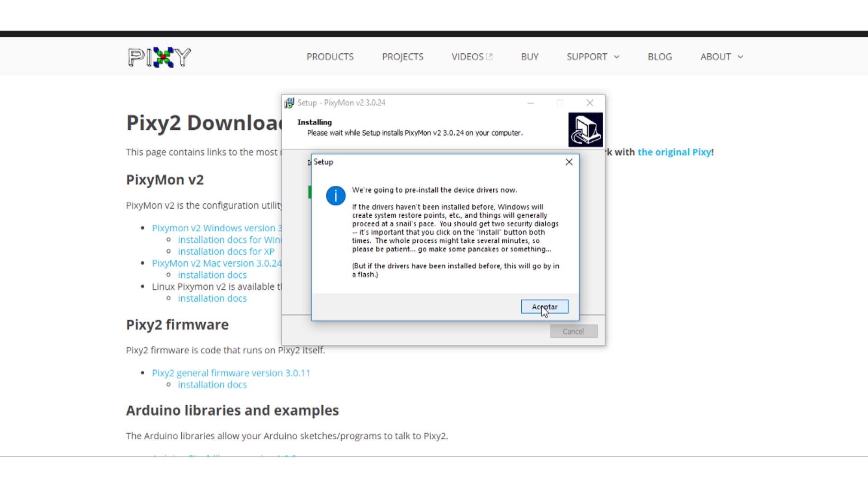Image resolution: width=868 pixels, height=488 pixels.
Task: Click the Pixy logo in header
Action: pyautogui.click(x=159, y=57)
